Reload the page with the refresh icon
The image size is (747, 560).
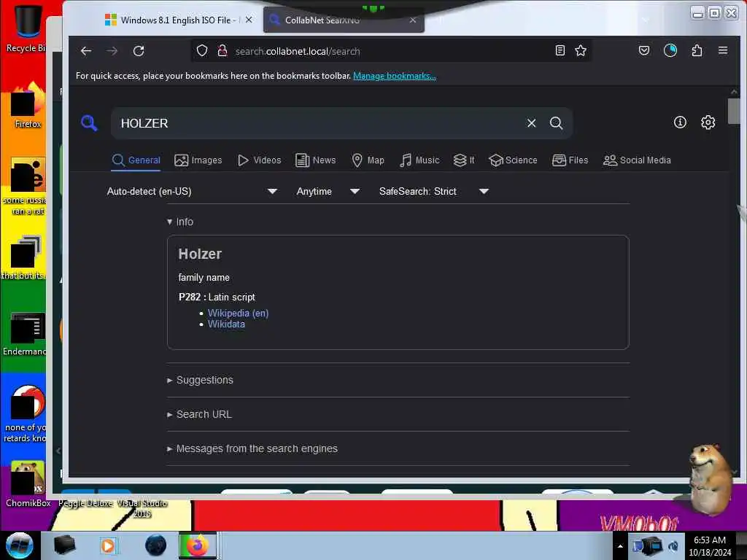pos(139,51)
